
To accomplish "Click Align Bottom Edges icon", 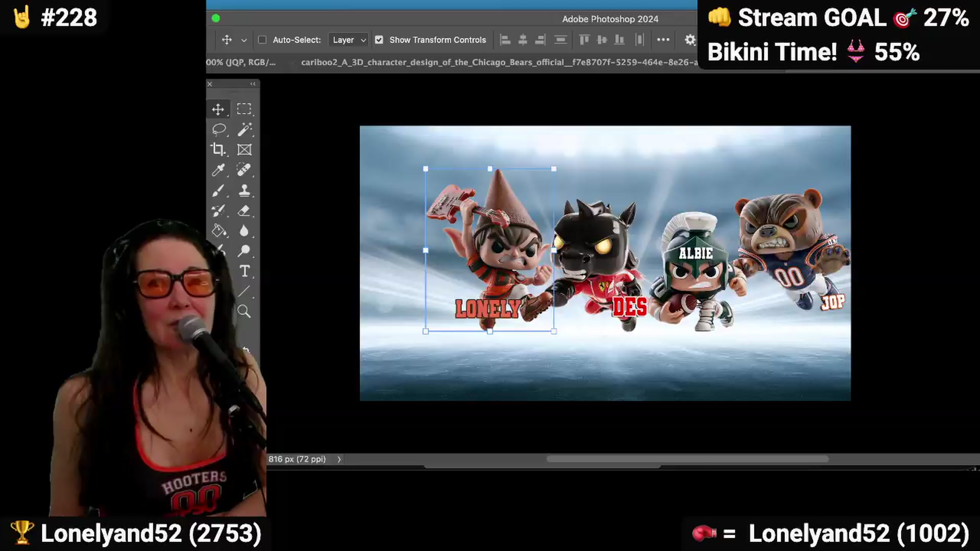I will 620,40.
